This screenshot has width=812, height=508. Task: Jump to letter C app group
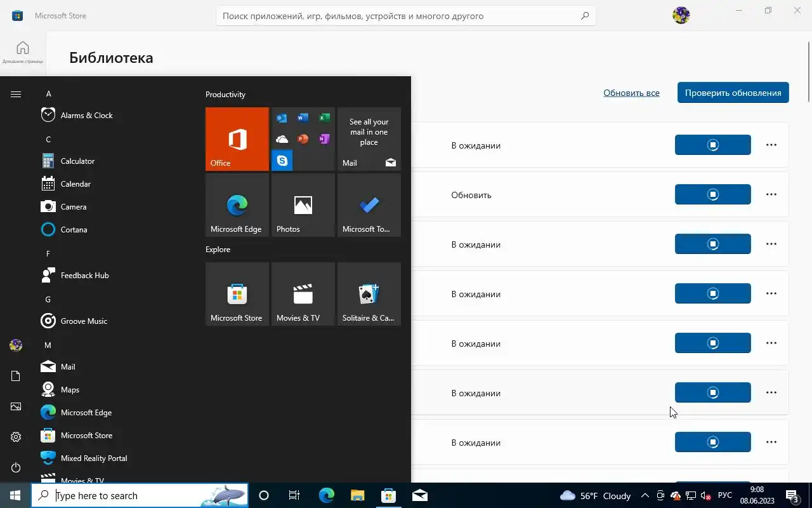pyautogui.click(x=48, y=139)
